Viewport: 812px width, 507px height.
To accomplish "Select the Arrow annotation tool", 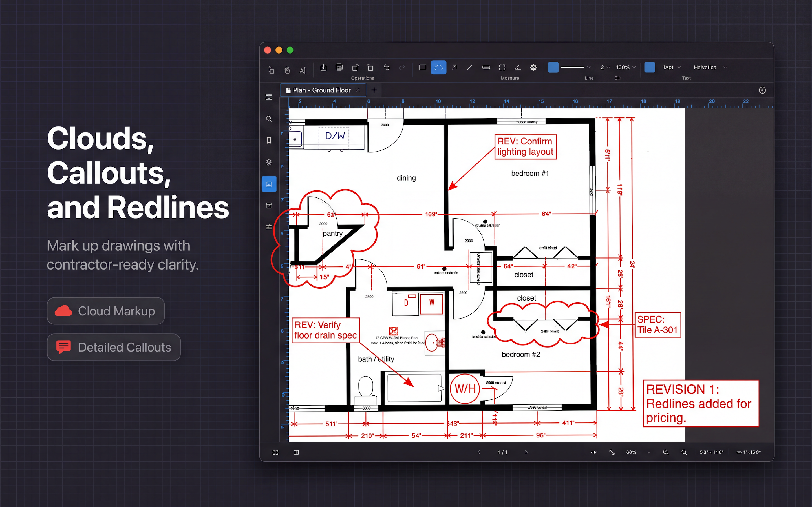I will tap(454, 67).
